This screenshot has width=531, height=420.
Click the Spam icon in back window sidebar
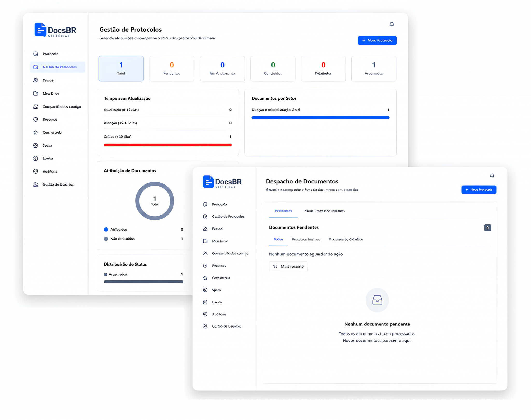[x=36, y=145]
